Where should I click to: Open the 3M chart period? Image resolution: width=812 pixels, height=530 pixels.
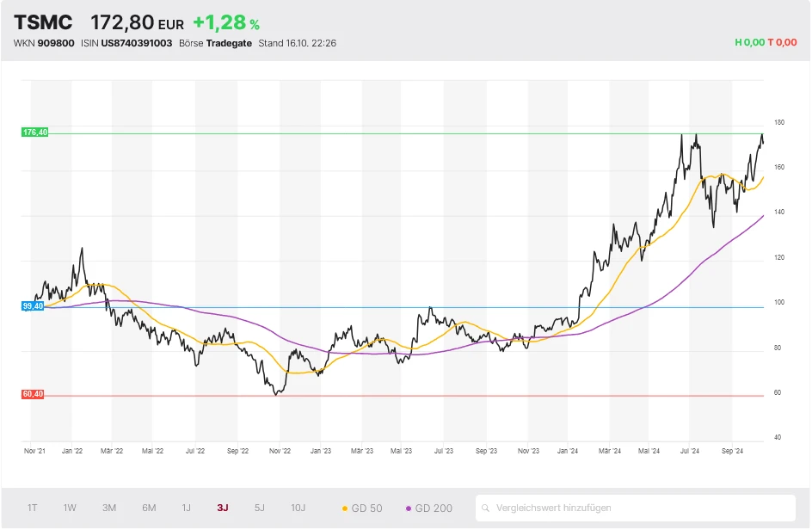click(108, 508)
